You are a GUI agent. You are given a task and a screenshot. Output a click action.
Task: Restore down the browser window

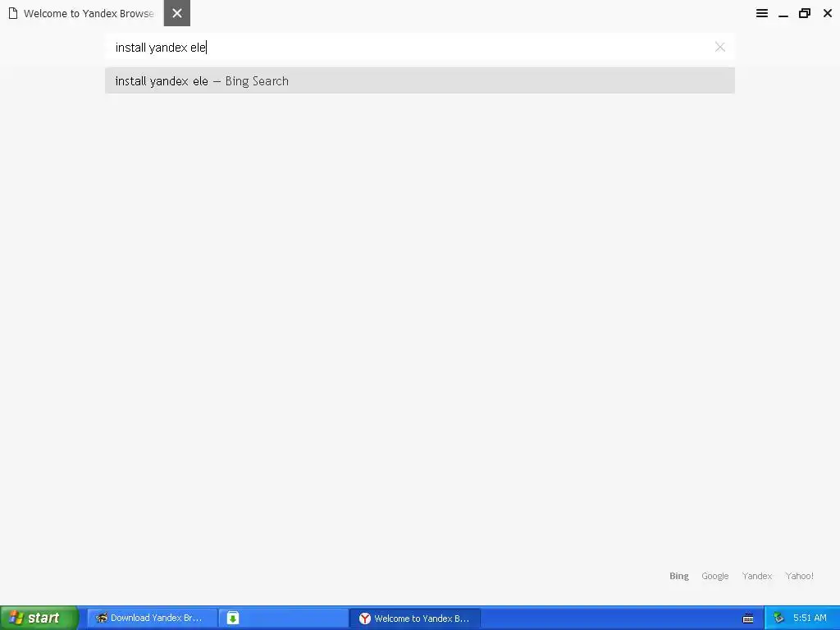(805, 13)
